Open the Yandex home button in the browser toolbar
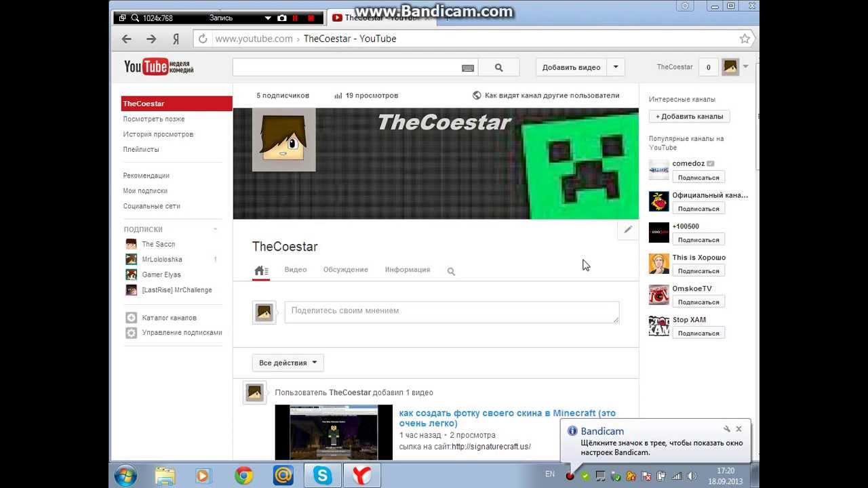This screenshot has height=488, width=868. coord(176,39)
